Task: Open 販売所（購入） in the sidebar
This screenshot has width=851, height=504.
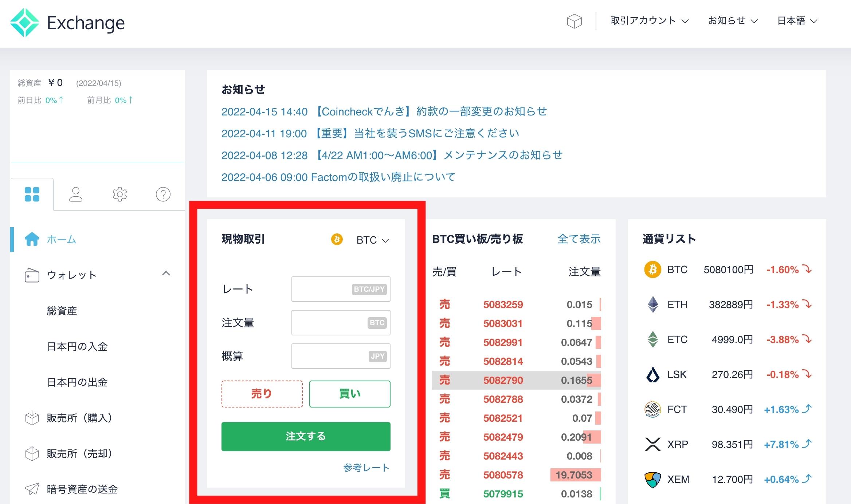Action: point(79,418)
